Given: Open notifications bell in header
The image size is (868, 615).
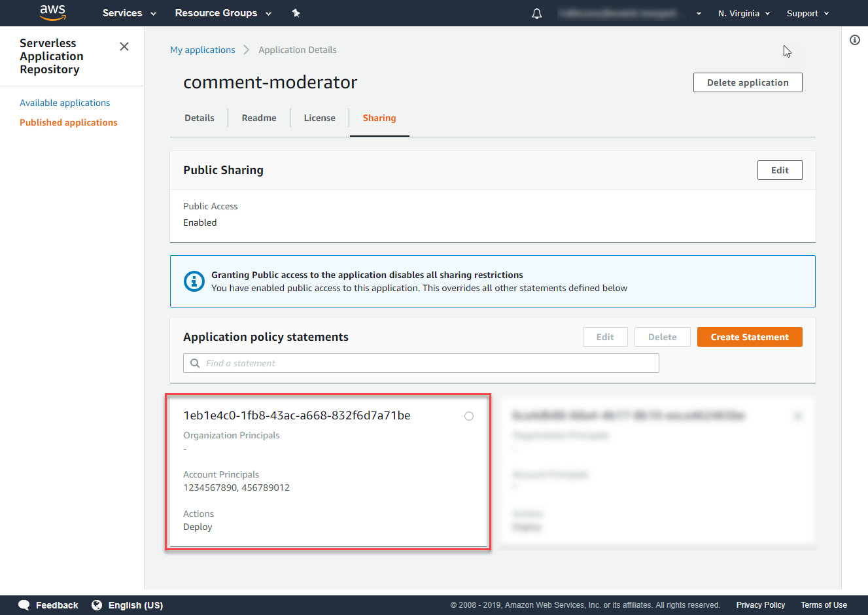Looking at the screenshot, I should (537, 13).
